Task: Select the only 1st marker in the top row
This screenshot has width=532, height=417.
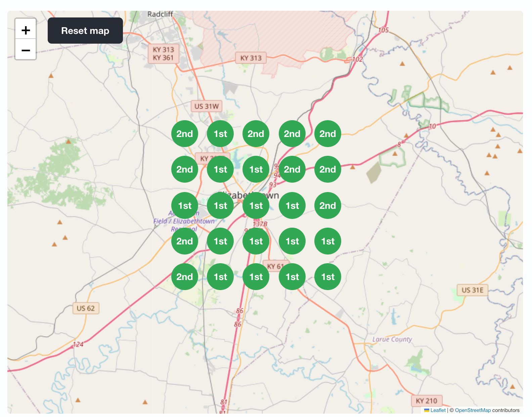Action: pyautogui.click(x=220, y=134)
